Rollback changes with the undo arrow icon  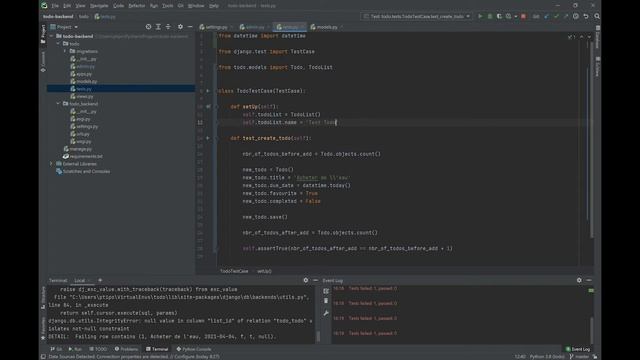pos(586,16)
